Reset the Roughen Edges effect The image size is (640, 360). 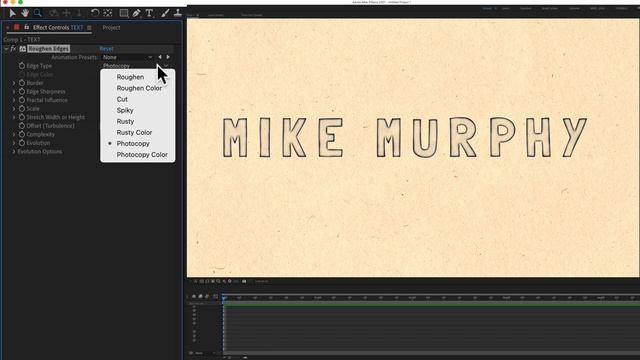tap(106, 49)
